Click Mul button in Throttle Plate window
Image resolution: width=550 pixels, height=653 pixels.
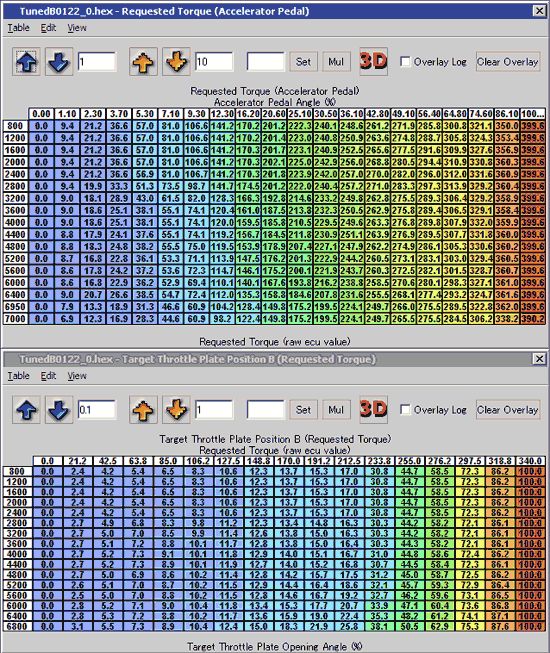(x=336, y=410)
